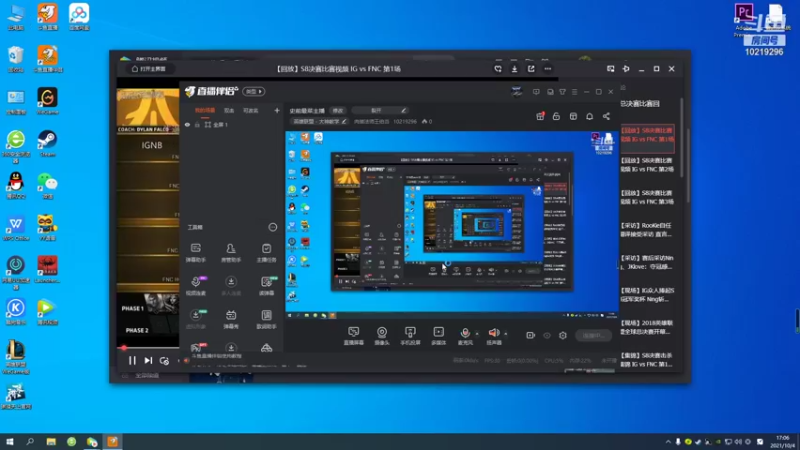Edit the stream title field with pencil
This screenshot has height=450, width=800.
pos(380,110)
